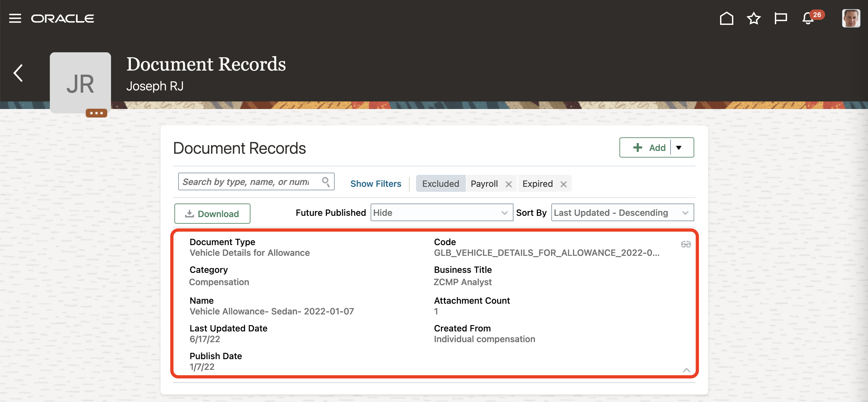Focus the search by type field

pyautogui.click(x=246, y=182)
